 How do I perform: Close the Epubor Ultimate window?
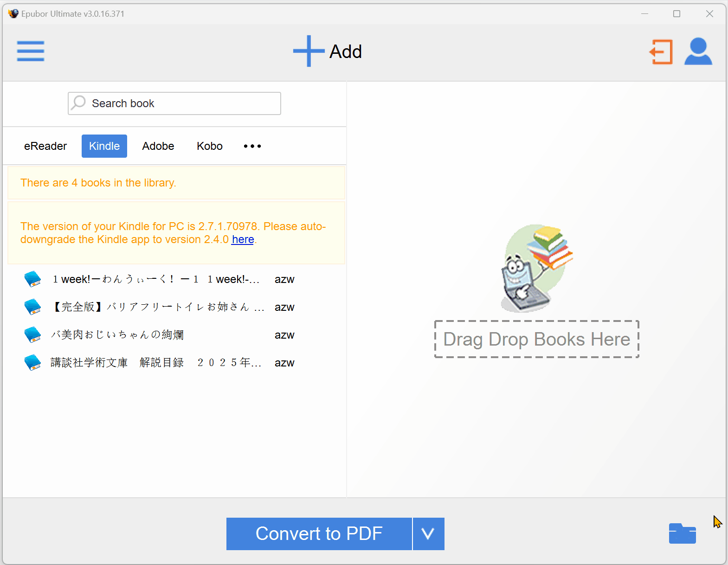pyautogui.click(x=709, y=14)
